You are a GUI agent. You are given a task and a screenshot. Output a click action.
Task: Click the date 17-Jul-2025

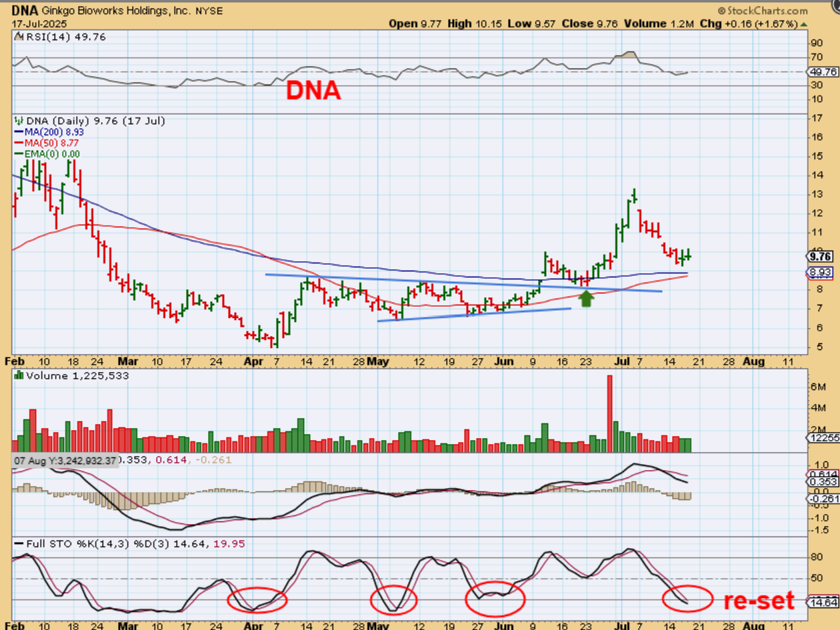38,23
